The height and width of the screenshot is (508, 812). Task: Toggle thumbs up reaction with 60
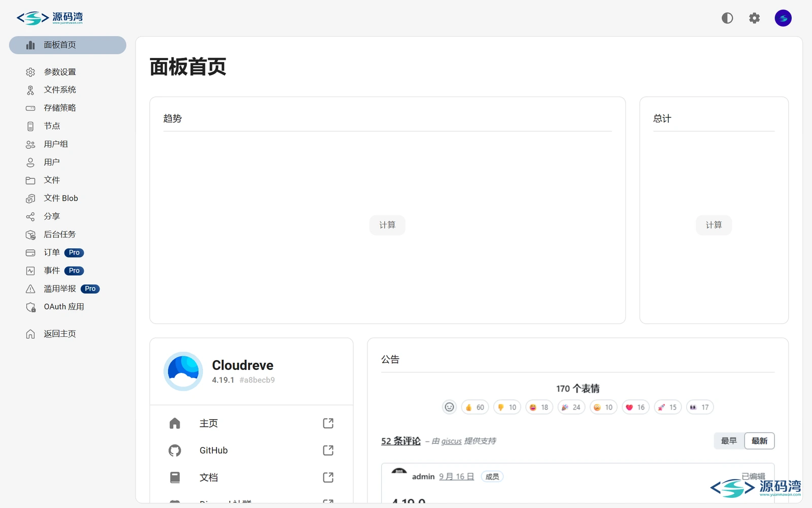[475, 407]
